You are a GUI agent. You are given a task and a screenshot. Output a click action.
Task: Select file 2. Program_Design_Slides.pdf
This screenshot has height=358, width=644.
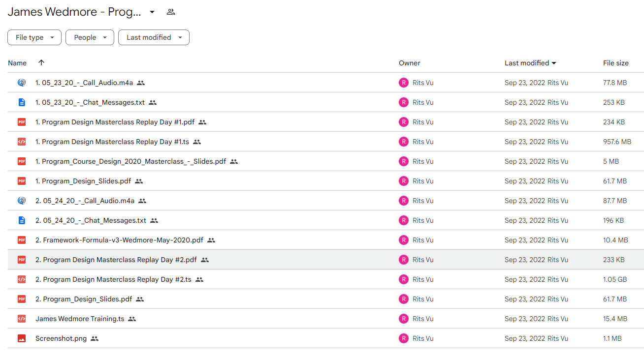(x=84, y=299)
